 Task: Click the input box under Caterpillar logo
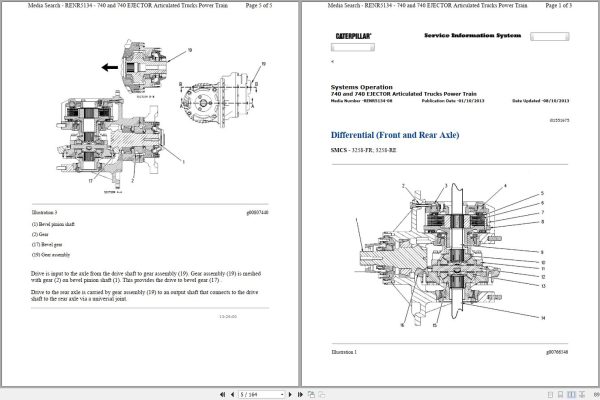(352, 47)
